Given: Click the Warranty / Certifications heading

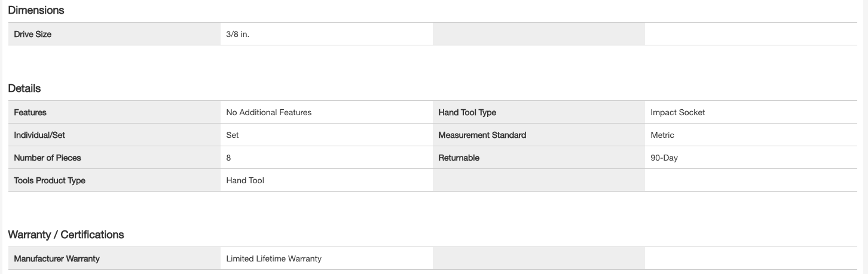Looking at the screenshot, I should click(x=66, y=235).
